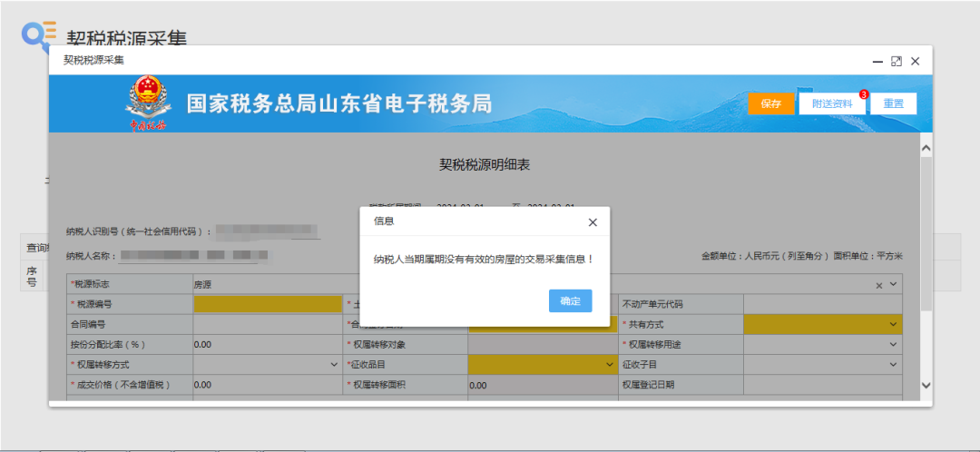The height and width of the screenshot is (452, 980).
Task: Click the 国家税务总局山东省电子税务局 banner title
Action: point(338,103)
